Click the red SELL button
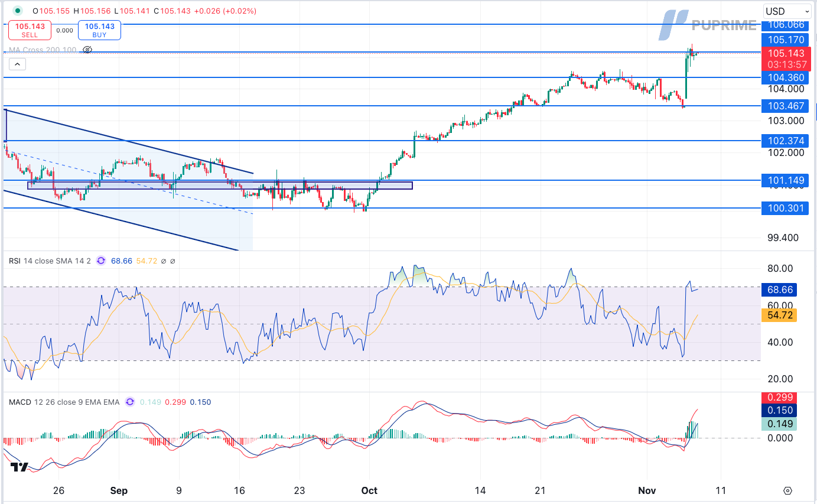 pos(30,30)
